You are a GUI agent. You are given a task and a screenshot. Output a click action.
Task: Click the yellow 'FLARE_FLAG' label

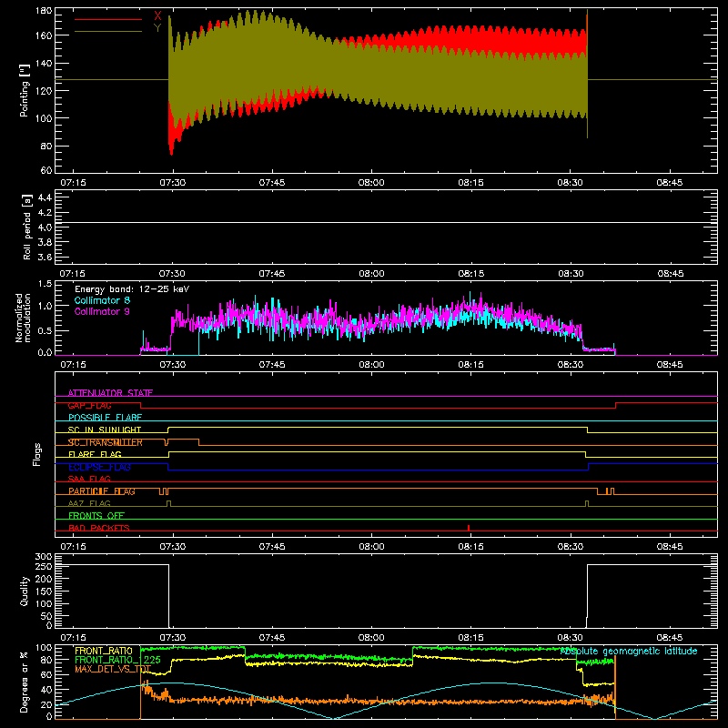pos(95,454)
